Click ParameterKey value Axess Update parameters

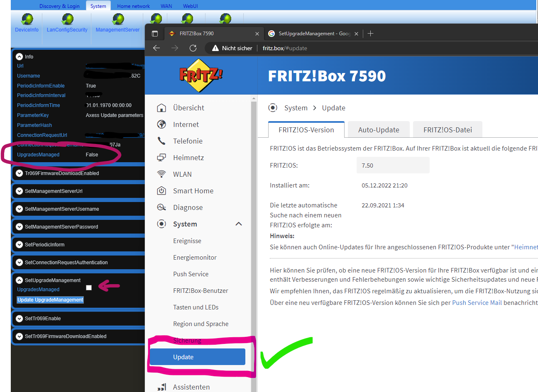tap(115, 115)
